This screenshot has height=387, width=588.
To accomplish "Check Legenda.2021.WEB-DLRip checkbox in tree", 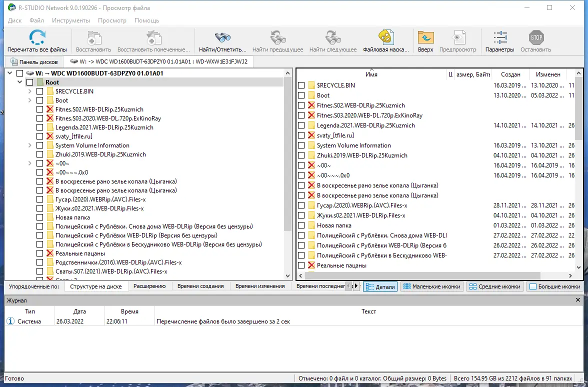I will tap(40, 127).
